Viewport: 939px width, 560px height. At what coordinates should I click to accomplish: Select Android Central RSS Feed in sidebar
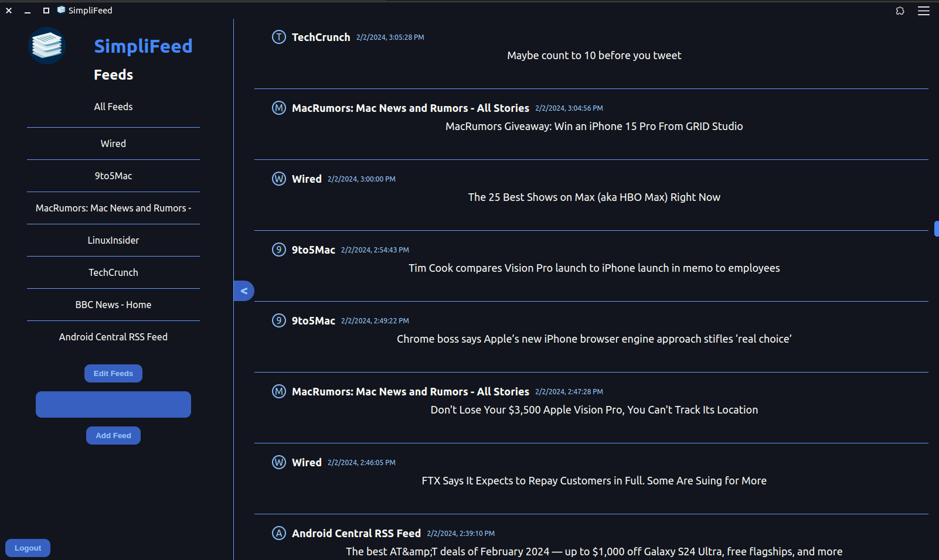[113, 337]
